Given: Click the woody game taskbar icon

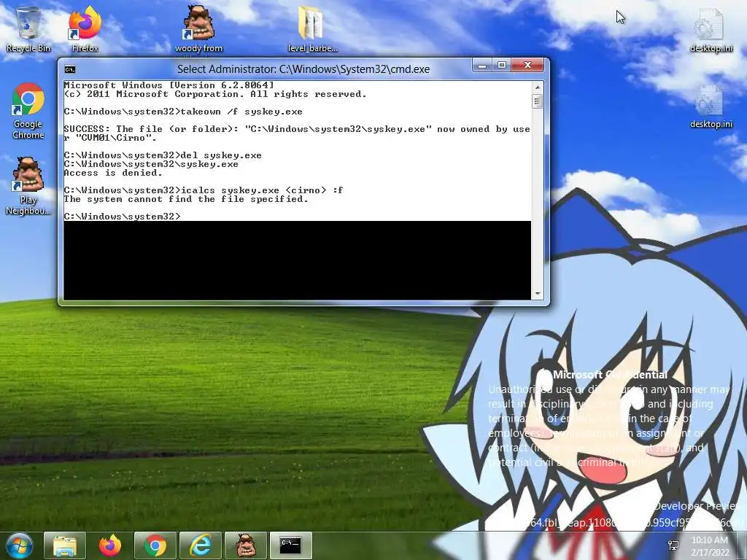Looking at the screenshot, I should [x=246, y=545].
